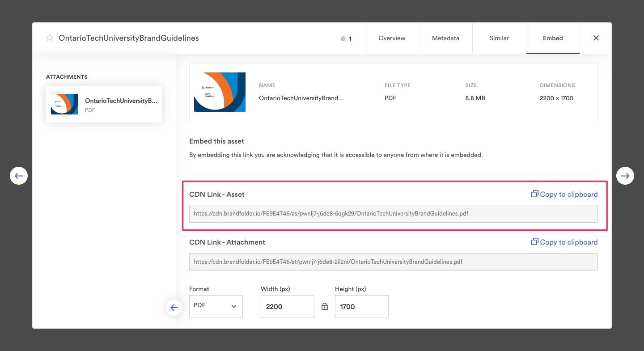
Task: Click the CDN Link - Attachment URL field
Action: point(394,262)
